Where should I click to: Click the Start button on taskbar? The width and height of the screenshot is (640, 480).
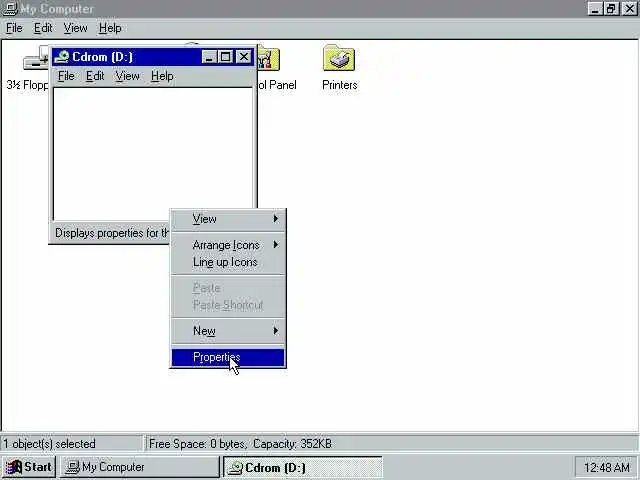[x=29, y=467]
